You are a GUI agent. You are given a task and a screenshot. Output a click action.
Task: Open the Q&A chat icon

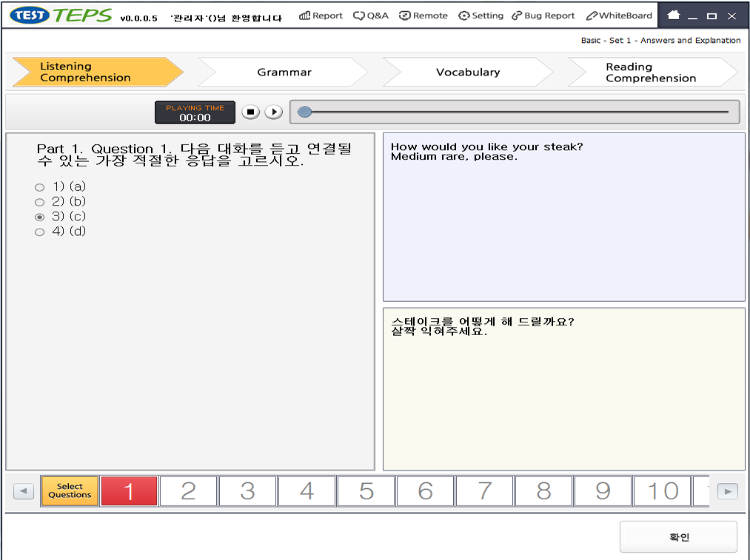point(370,16)
